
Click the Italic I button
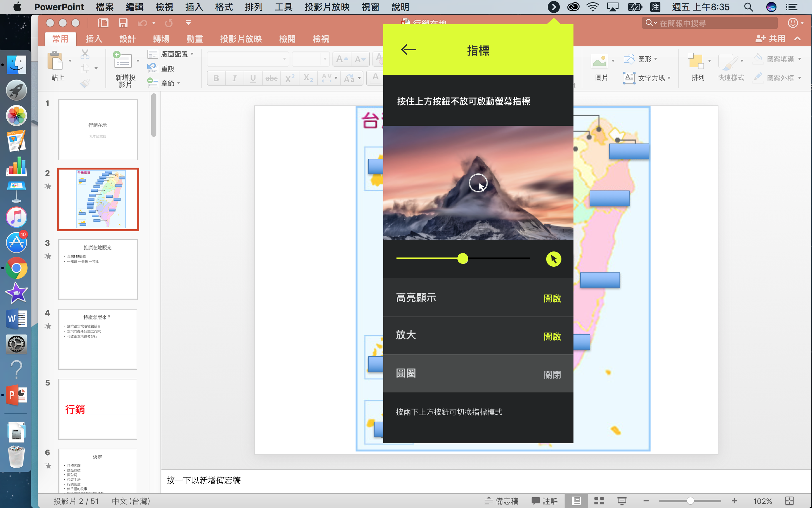tap(234, 78)
